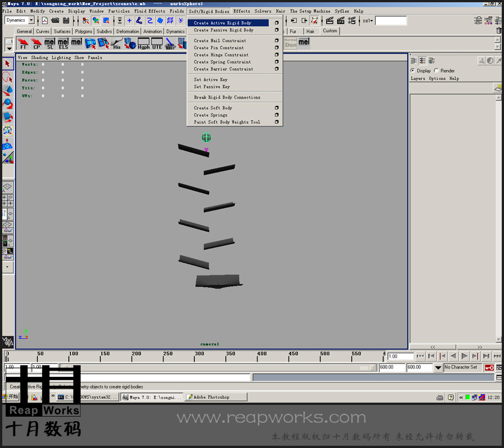The height and width of the screenshot is (448, 504).
Task: Click the range slider bar
Action: pyautogui.click(x=218, y=368)
